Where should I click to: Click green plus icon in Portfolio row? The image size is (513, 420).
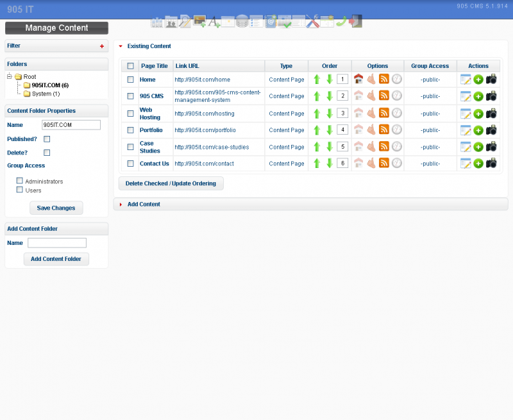tap(478, 130)
